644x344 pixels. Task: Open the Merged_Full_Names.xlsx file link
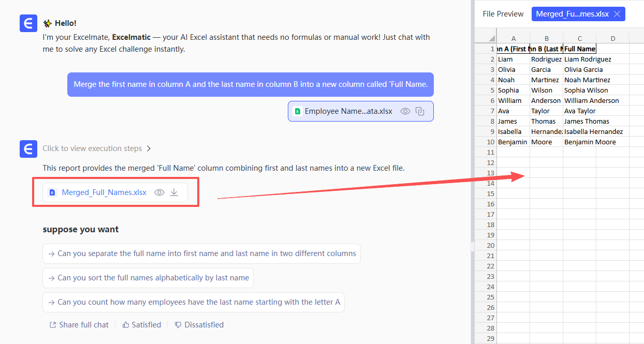[104, 192]
